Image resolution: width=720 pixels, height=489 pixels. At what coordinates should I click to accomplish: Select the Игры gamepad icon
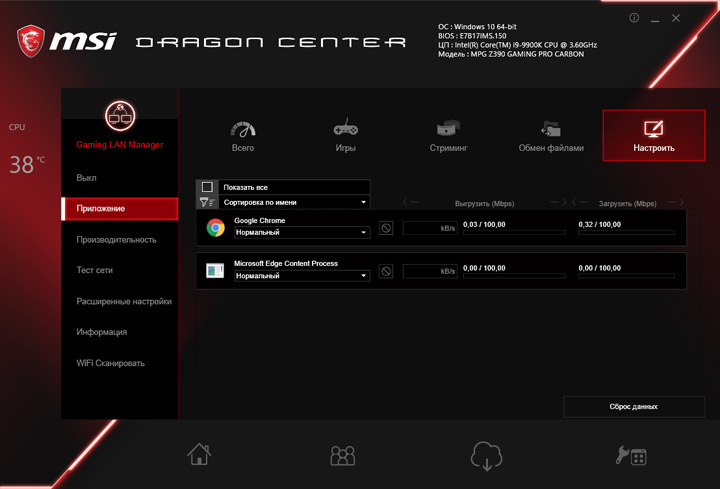tap(346, 128)
